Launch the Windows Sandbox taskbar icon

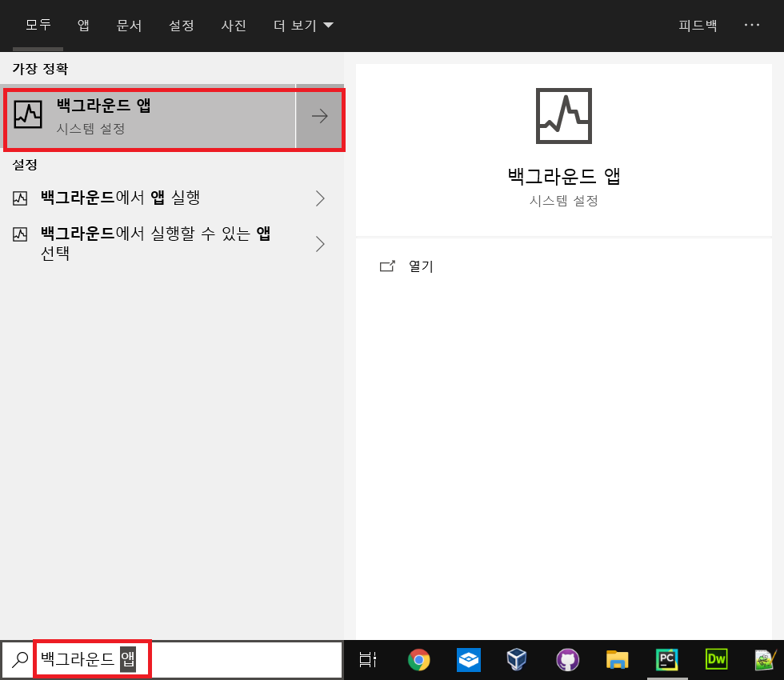469,660
